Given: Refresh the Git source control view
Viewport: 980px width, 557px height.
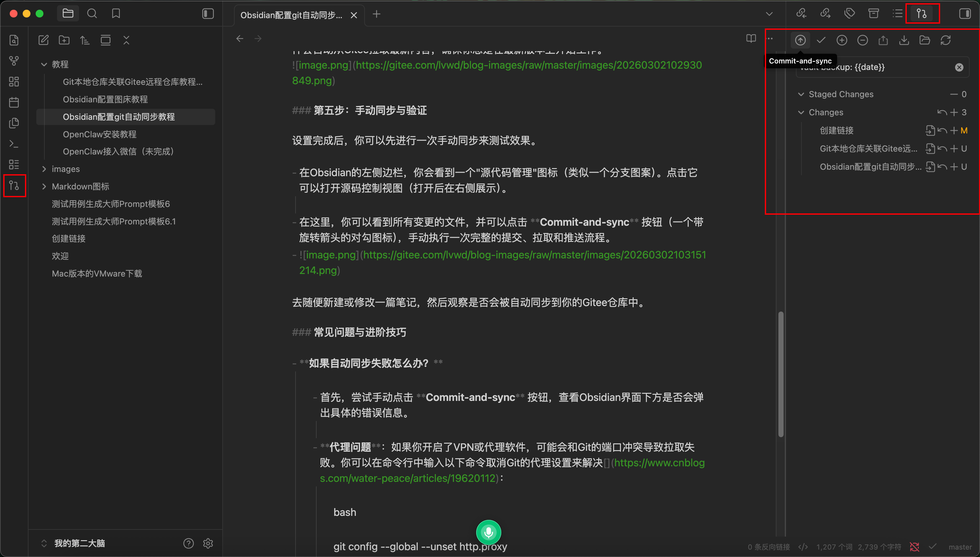Looking at the screenshot, I should pyautogui.click(x=945, y=40).
